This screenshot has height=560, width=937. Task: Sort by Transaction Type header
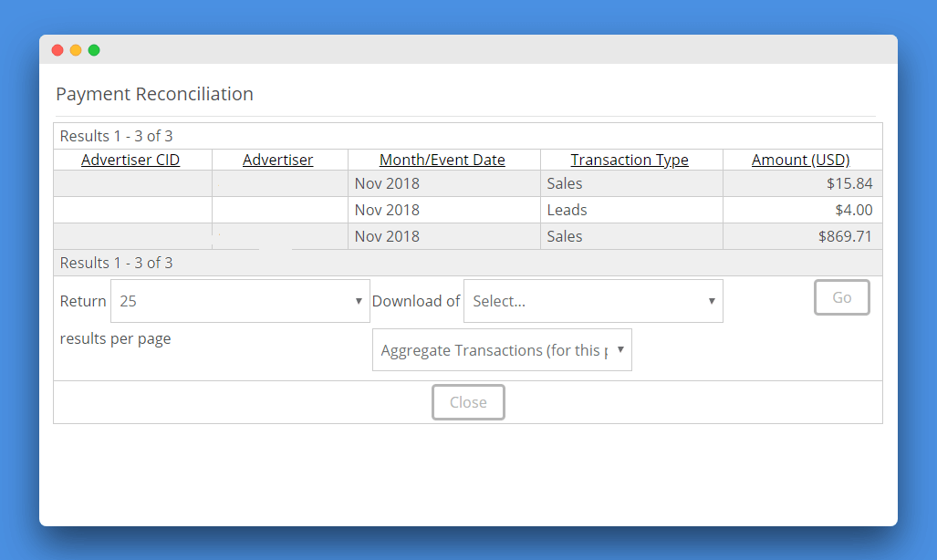630,160
